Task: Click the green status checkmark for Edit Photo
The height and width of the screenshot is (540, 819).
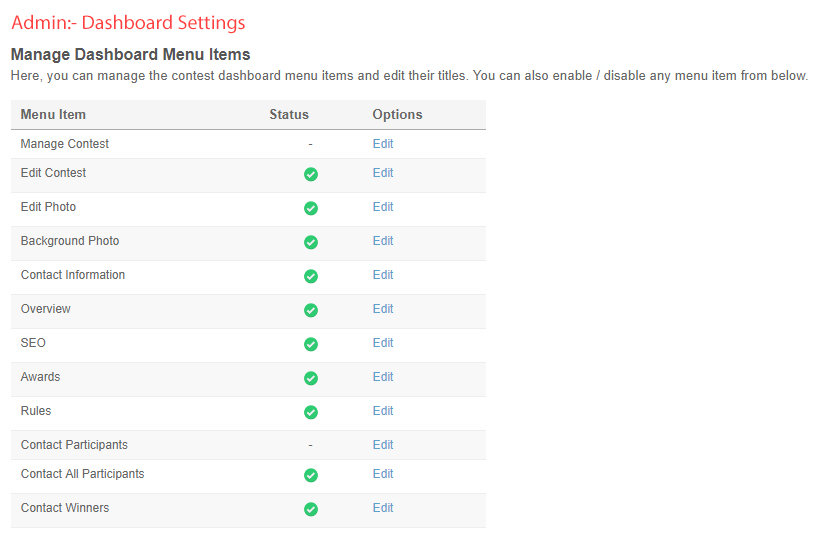Action: tap(310, 208)
